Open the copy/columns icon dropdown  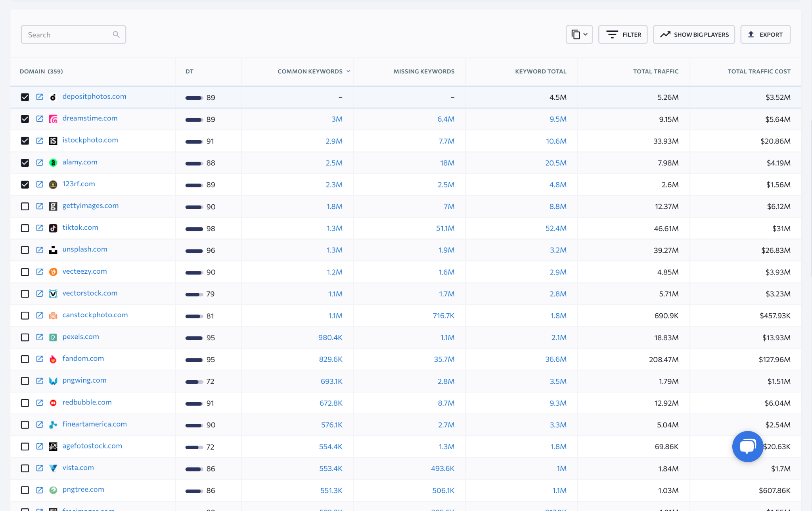tap(578, 34)
